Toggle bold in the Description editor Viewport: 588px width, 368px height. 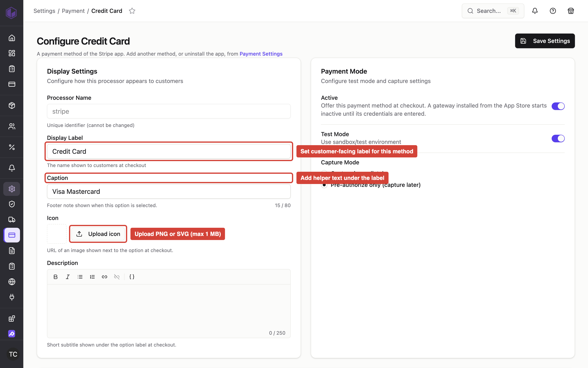coord(55,277)
